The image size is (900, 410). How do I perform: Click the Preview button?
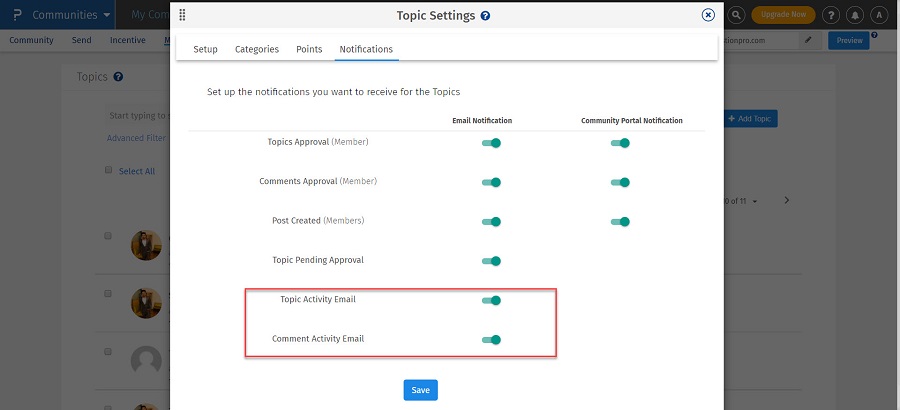849,40
